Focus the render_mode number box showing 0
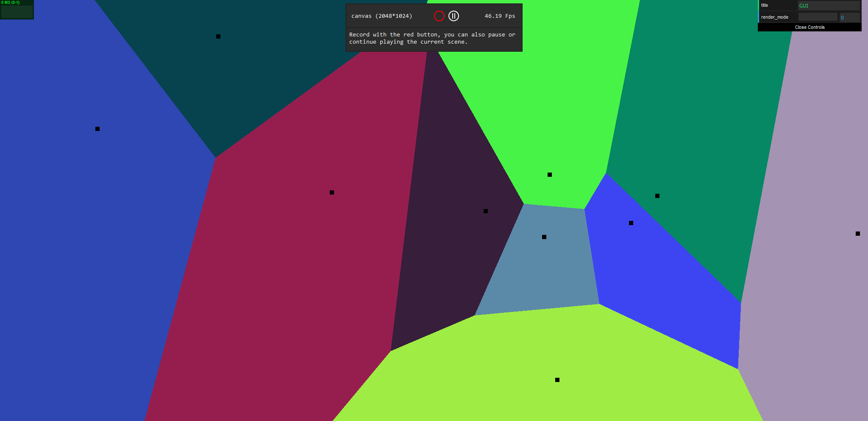Screen dimensions: 868x421 pyautogui.click(x=849, y=17)
